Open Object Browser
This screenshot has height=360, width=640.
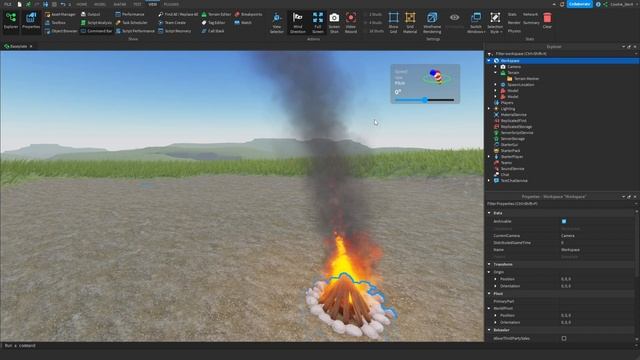pyautogui.click(x=61, y=31)
